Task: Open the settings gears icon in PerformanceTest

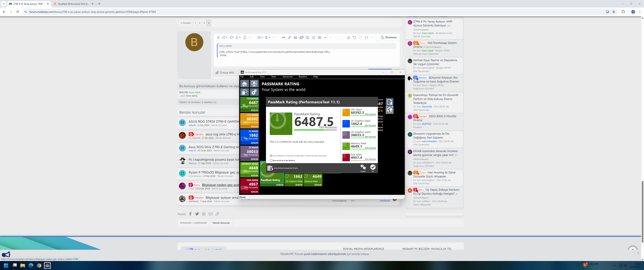Action: 254,92
